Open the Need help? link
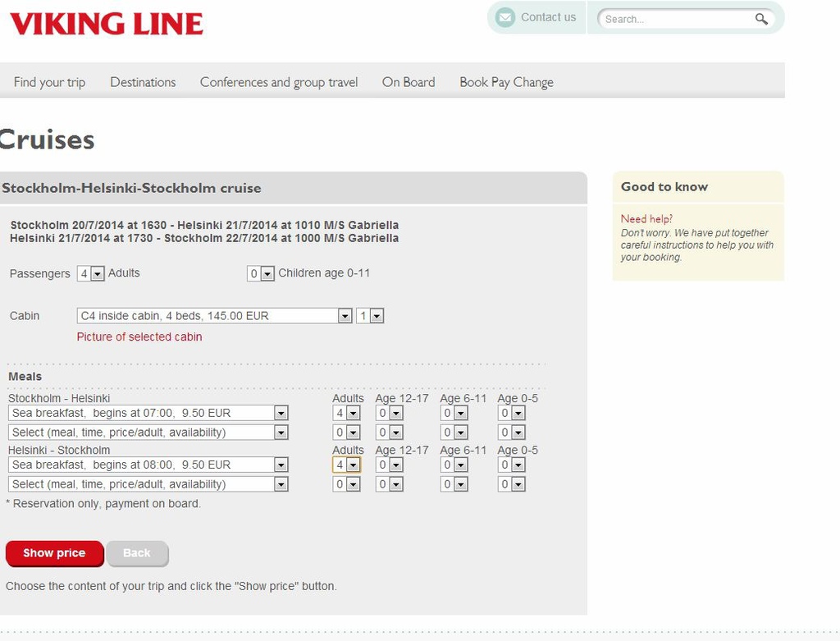The image size is (840, 641). pyautogui.click(x=646, y=218)
